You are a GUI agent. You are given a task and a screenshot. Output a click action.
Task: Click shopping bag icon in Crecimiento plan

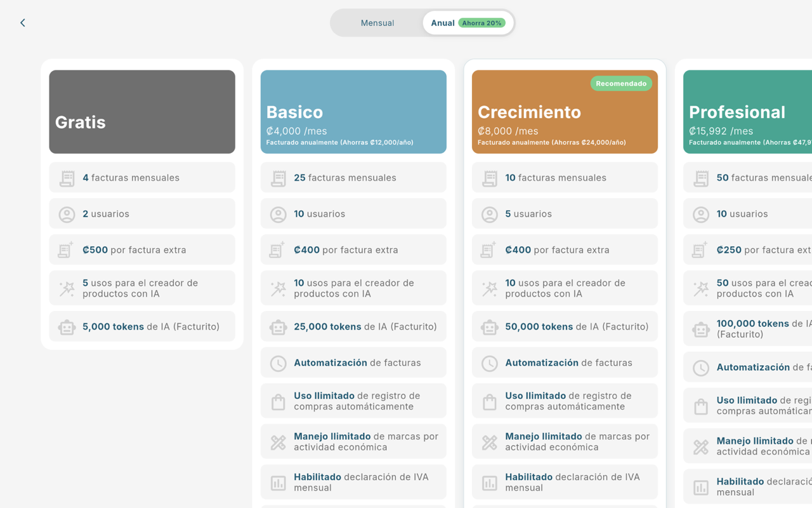pos(490,401)
